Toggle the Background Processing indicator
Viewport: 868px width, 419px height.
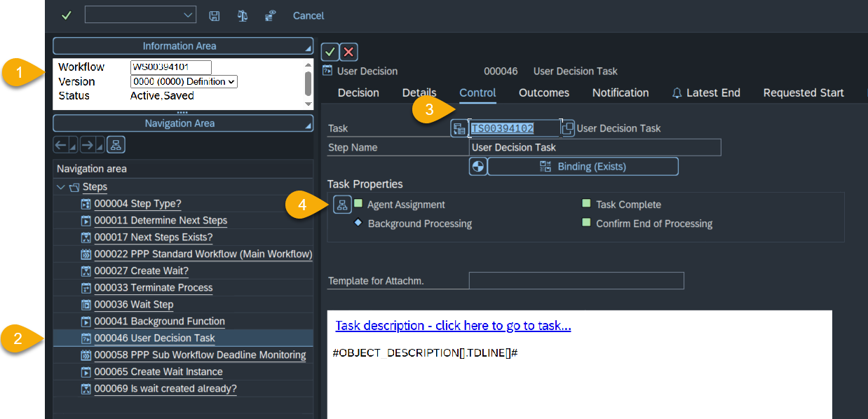point(358,223)
